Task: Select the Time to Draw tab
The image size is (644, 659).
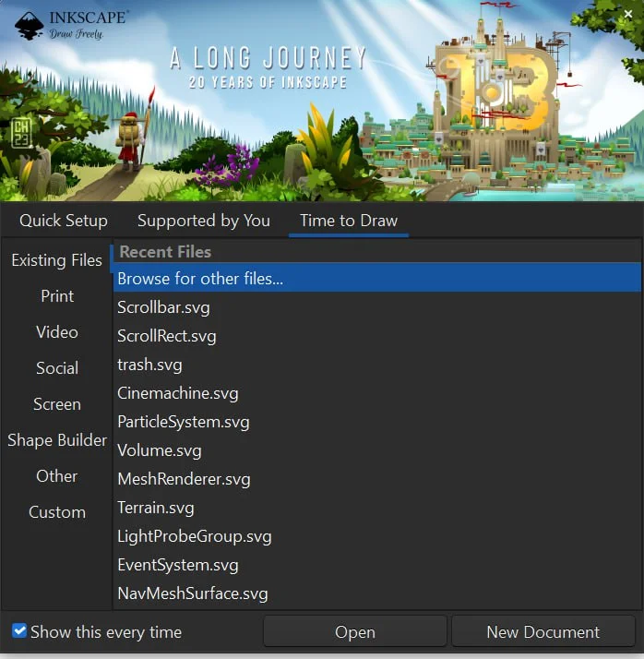Action: (349, 221)
